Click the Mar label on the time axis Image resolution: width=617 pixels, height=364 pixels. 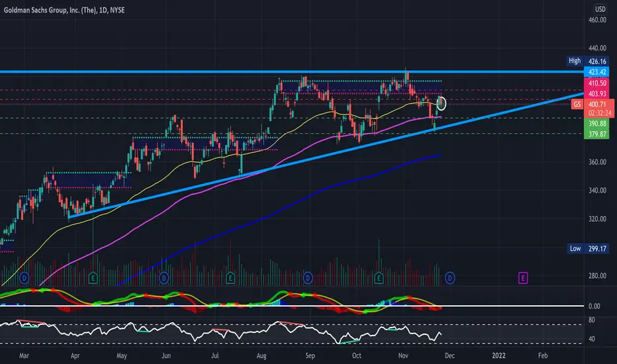pyautogui.click(x=24, y=355)
